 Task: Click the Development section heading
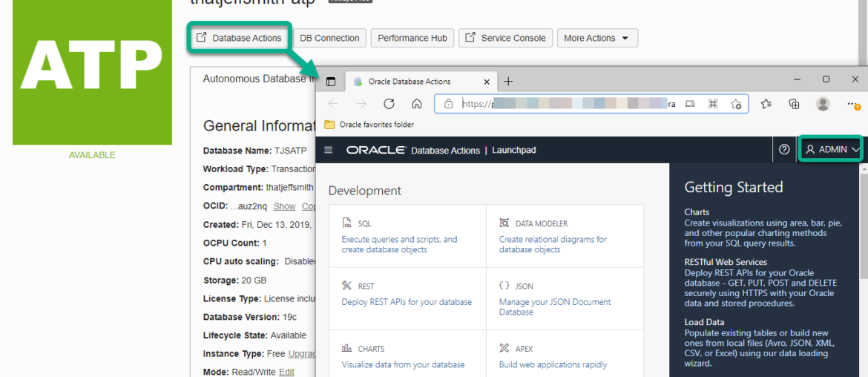point(365,191)
